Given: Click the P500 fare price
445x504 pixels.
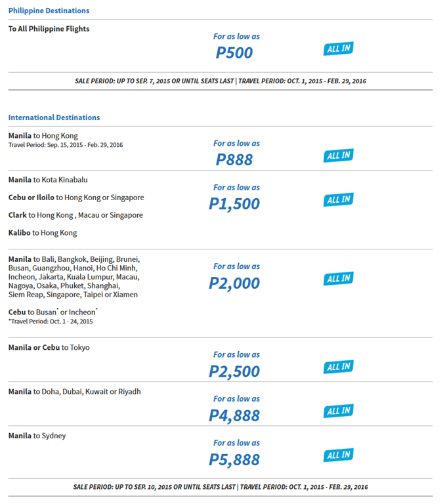Looking at the screenshot, I should [x=234, y=52].
